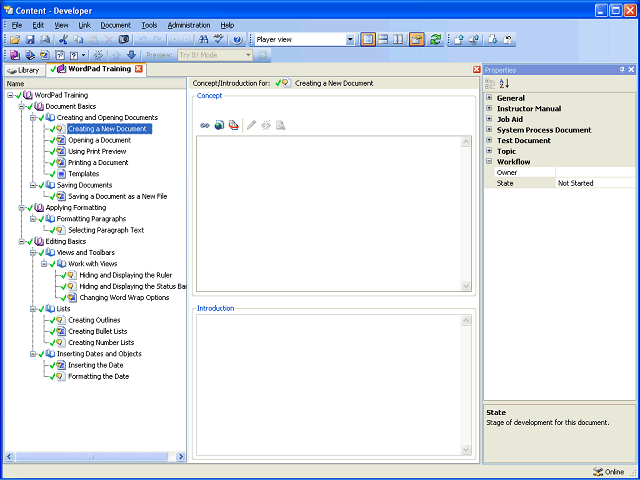Click the Record camera toolbar icon
The width and height of the screenshot is (640, 480).
click(x=124, y=40)
